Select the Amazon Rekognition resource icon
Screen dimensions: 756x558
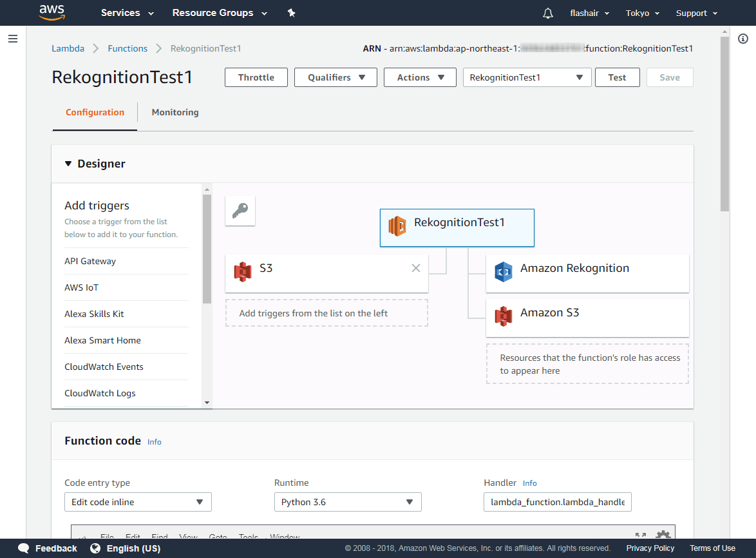tap(503, 272)
